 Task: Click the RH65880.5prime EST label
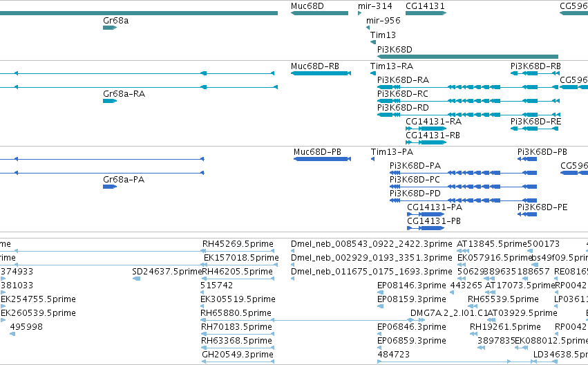click(x=236, y=313)
